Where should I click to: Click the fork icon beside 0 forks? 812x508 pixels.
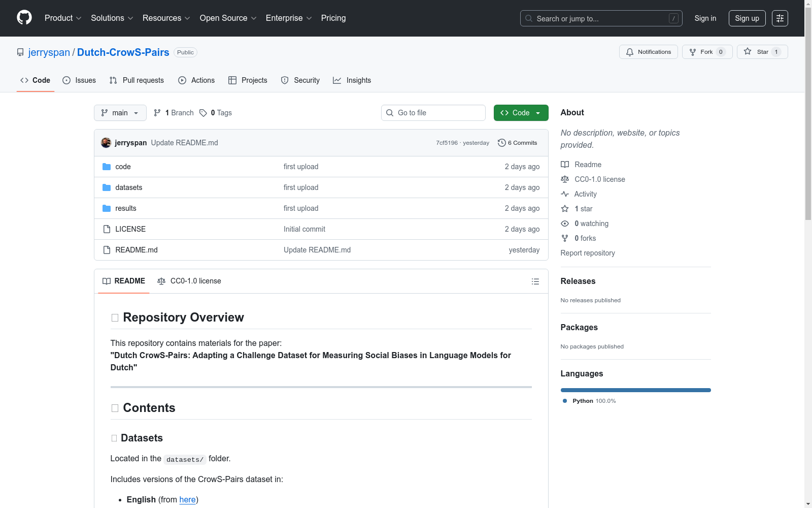565,238
